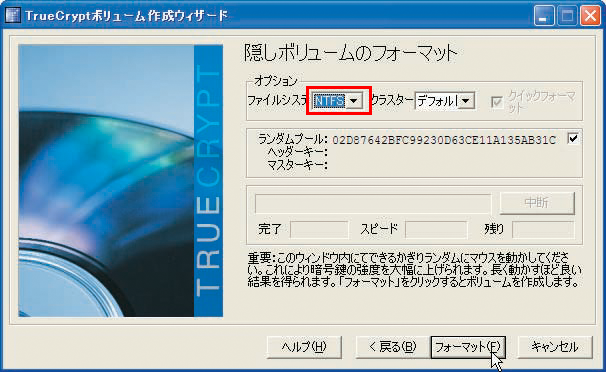Toggle the random pool display checkbox
The width and height of the screenshot is (606, 372).
point(573,138)
